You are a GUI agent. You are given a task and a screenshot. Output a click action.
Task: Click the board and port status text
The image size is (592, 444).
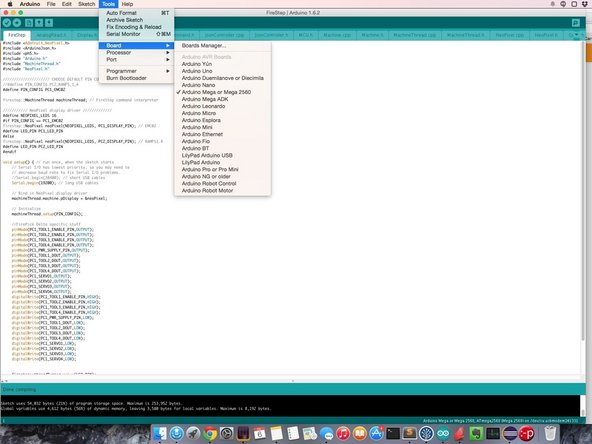pyautogui.click(x=500, y=421)
